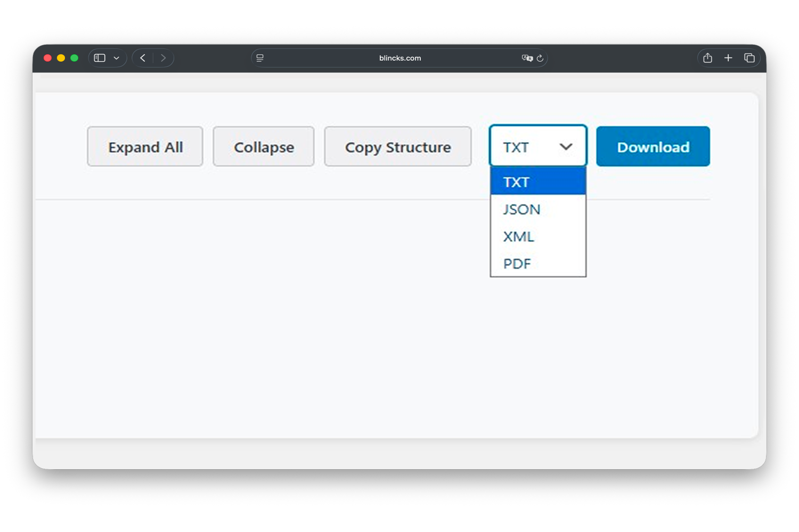Click the Expand All button
This screenshot has width=799, height=532.
tap(145, 146)
